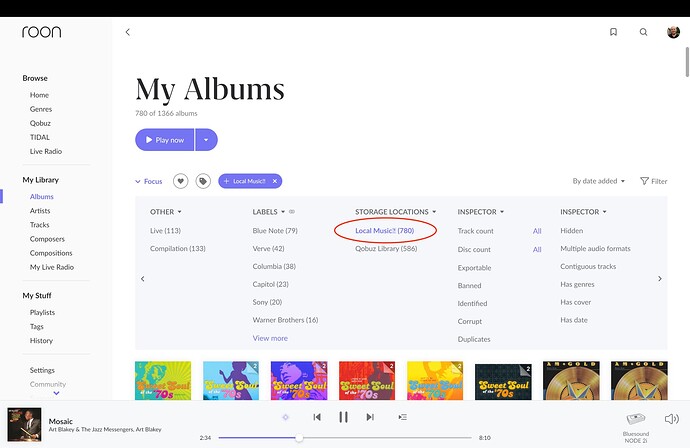Click the page vertical scrollbar
This screenshot has width=690, height=448.
[687, 61]
